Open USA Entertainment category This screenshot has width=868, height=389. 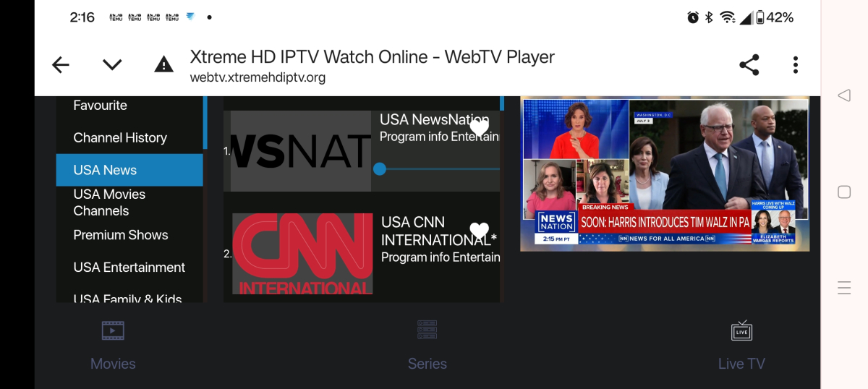(x=129, y=268)
